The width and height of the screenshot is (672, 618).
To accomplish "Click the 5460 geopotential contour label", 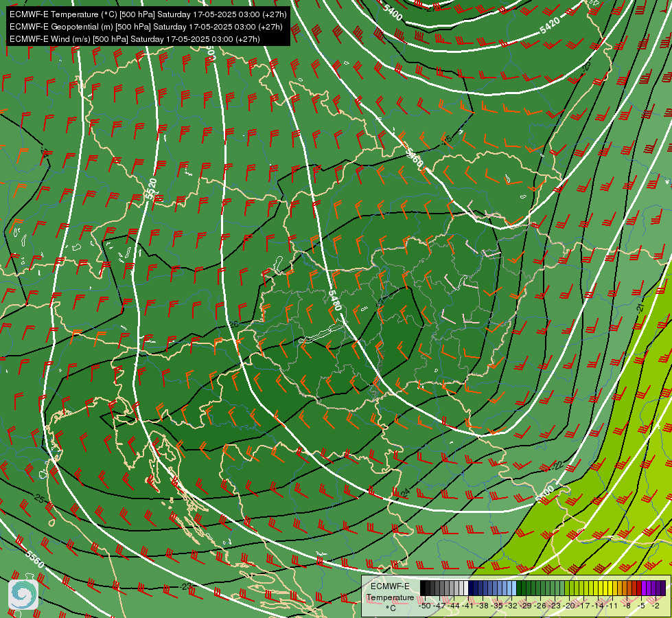I will [x=414, y=157].
